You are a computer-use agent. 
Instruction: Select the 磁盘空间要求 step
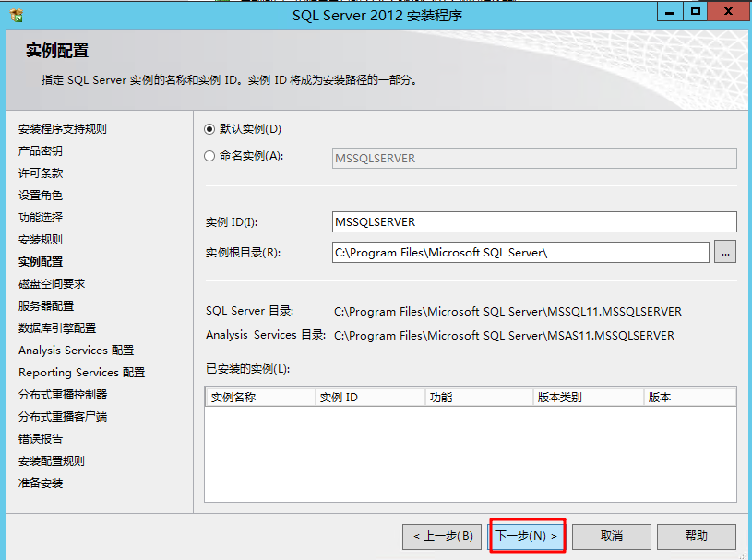[52, 283]
